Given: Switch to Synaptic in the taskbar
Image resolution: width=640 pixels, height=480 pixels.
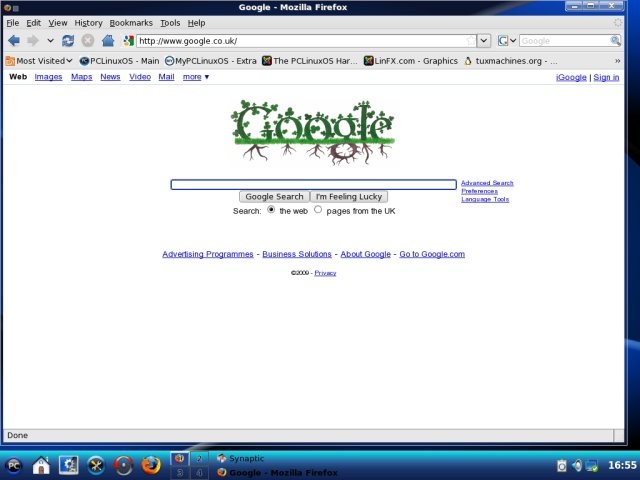Looking at the screenshot, I should (241, 458).
